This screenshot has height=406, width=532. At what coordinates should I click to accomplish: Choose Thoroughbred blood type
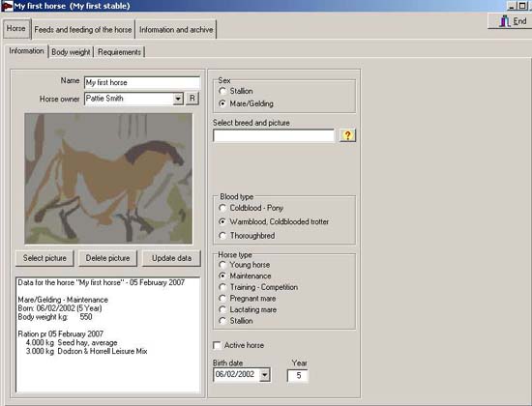[222, 236]
